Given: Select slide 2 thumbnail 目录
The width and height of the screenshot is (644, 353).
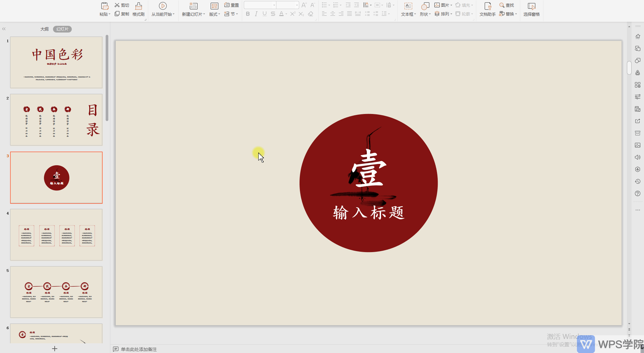Looking at the screenshot, I should coord(56,120).
